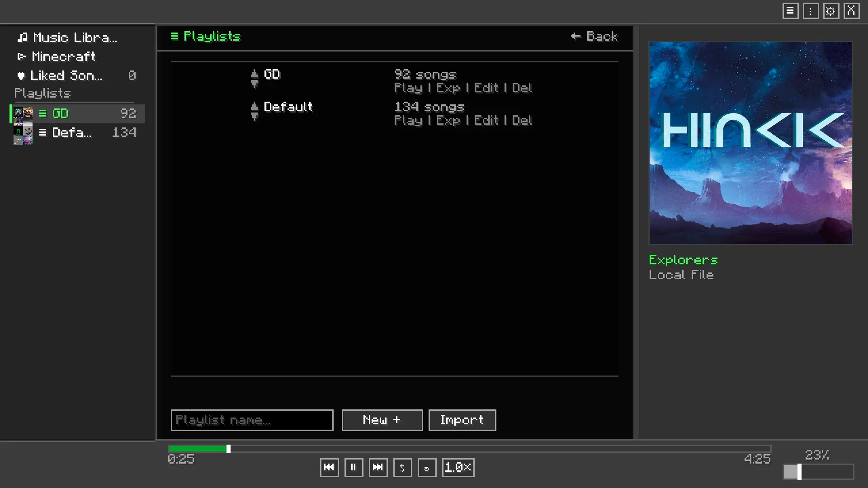Select the Default playlist in the sidebar

77,132
